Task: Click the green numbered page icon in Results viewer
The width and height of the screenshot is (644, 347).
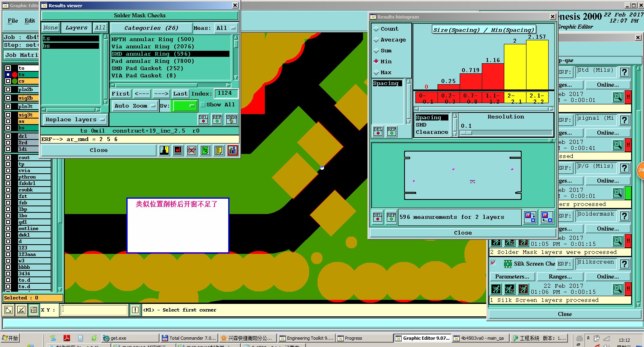Action: coord(205,150)
